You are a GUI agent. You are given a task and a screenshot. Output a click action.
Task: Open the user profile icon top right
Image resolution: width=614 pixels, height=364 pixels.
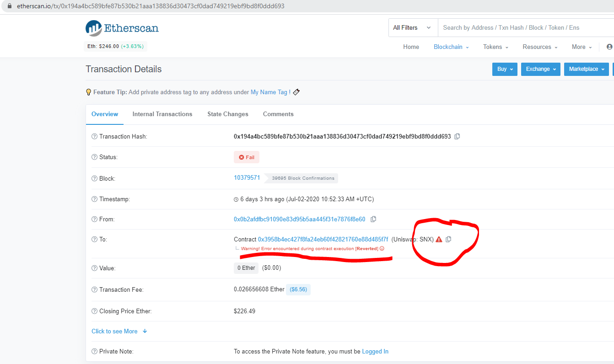[x=609, y=47]
